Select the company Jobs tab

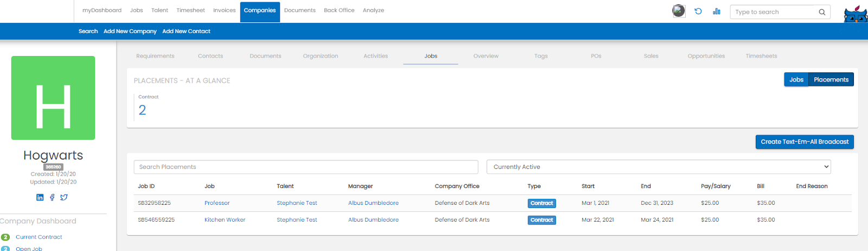431,56
